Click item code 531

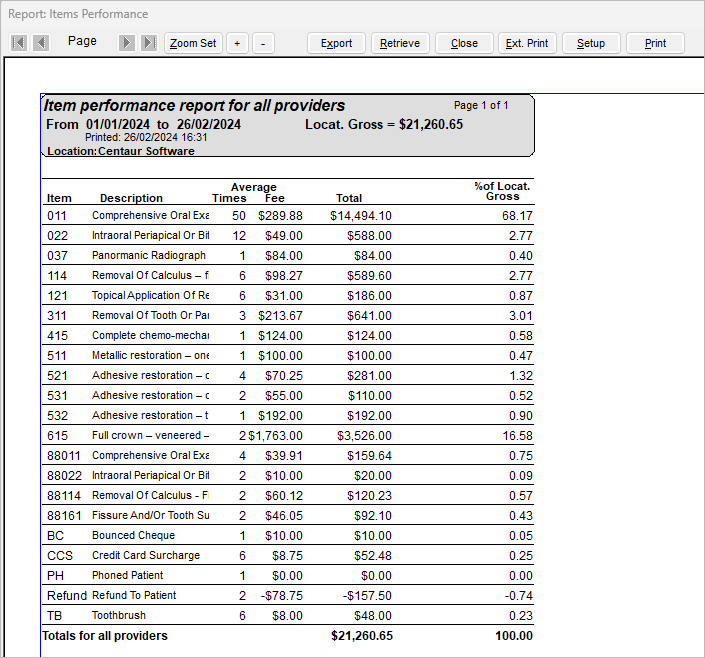pyautogui.click(x=57, y=396)
